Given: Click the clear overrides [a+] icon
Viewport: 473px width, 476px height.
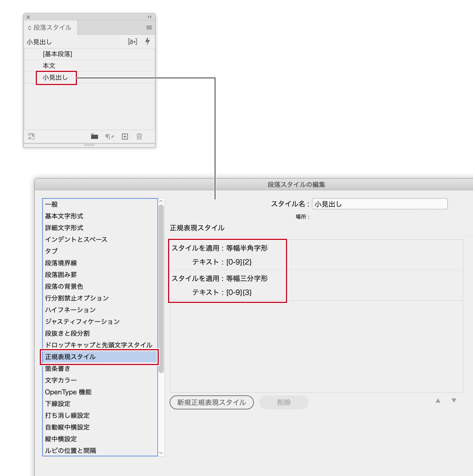Looking at the screenshot, I should click(133, 42).
